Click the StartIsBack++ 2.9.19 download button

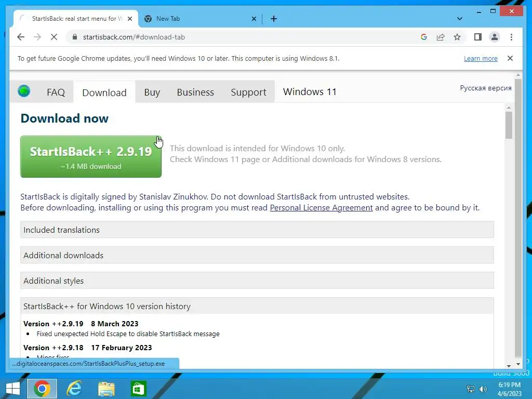[x=91, y=157]
